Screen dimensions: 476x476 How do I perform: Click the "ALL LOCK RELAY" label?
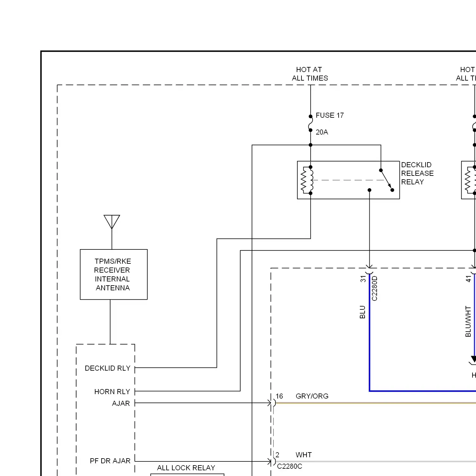click(x=186, y=468)
